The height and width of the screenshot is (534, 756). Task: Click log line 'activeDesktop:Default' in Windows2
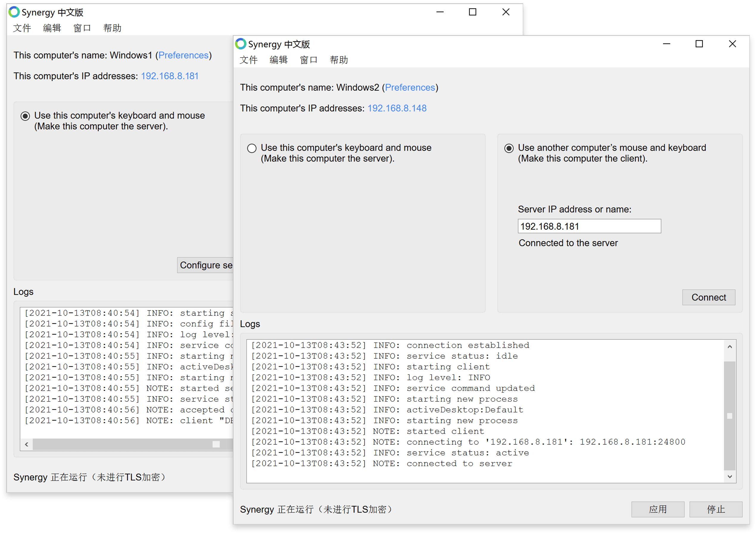pos(387,410)
